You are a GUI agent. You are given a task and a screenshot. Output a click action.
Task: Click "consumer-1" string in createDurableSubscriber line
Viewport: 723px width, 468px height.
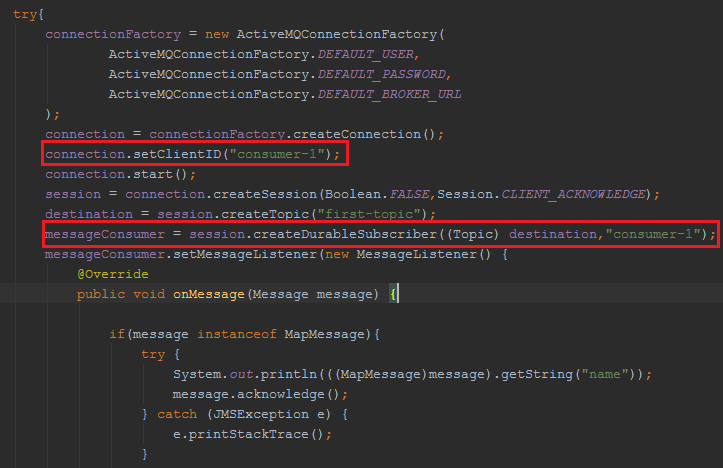click(653, 234)
